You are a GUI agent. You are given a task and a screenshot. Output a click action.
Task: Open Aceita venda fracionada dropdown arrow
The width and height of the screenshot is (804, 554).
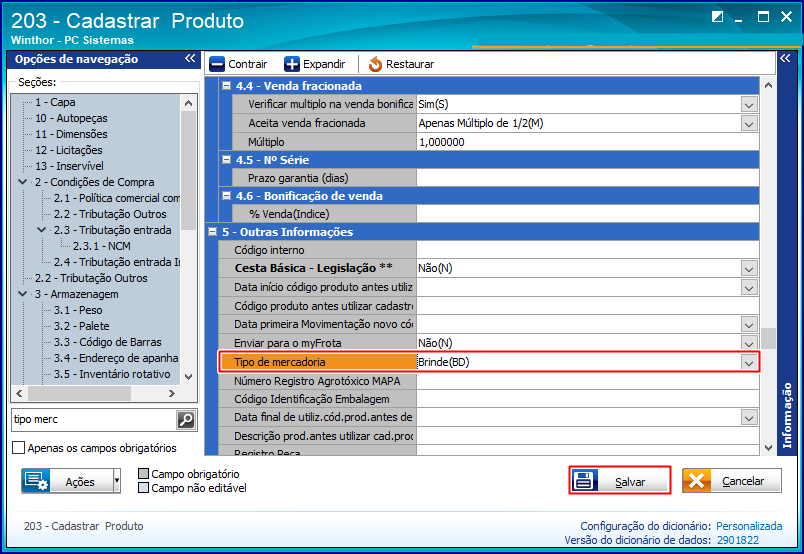tap(749, 124)
